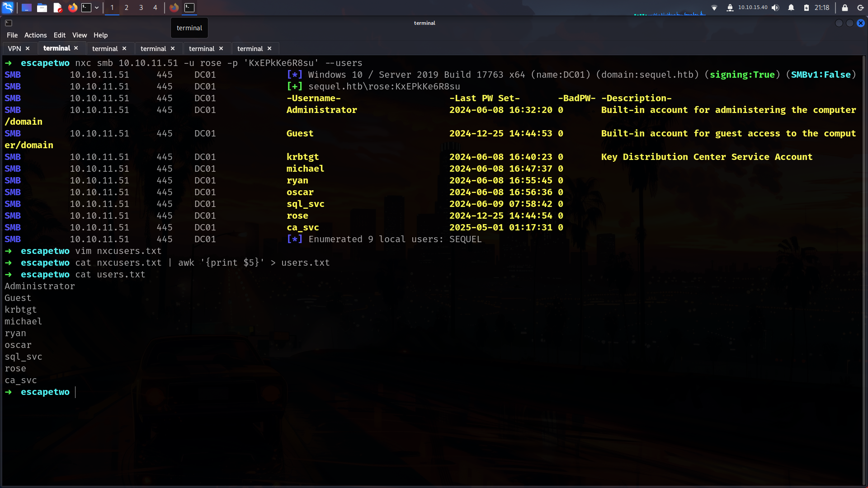Close the terminal window

pyautogui.click(x=861, y=23)
